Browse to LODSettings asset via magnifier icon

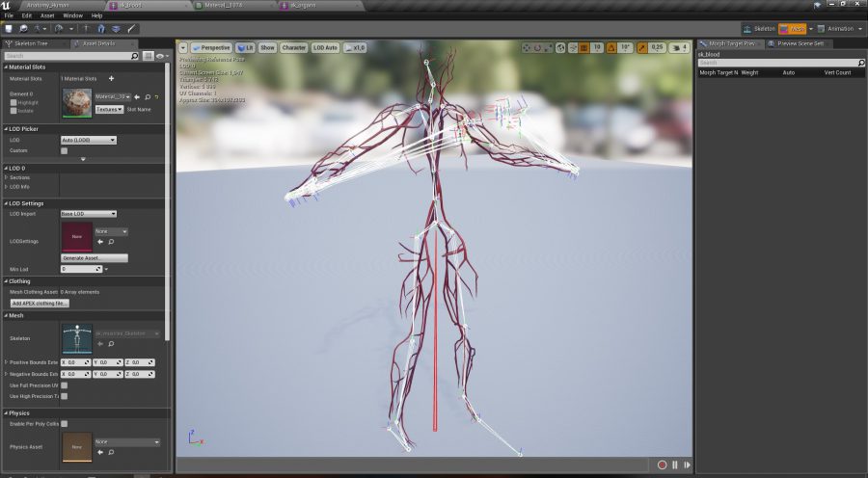111,242
